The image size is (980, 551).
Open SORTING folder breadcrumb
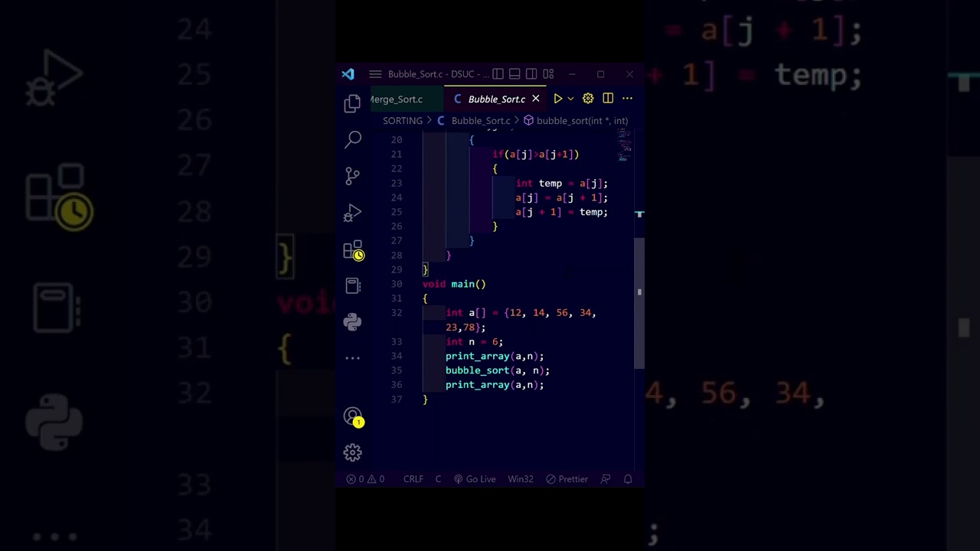click(x=403, y=121)
